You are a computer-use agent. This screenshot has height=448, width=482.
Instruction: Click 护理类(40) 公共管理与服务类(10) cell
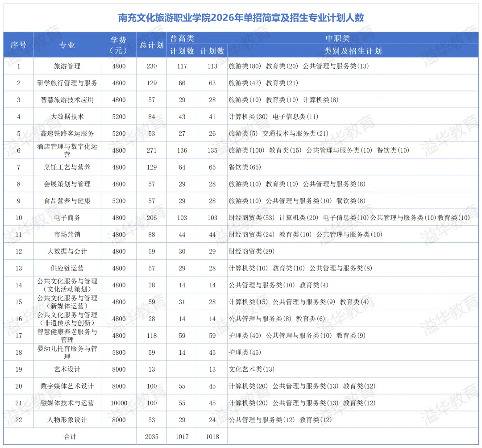click(353, 336)
